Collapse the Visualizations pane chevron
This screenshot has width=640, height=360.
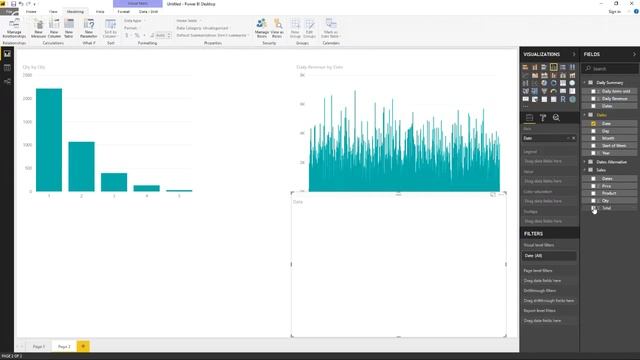(573, 54)
